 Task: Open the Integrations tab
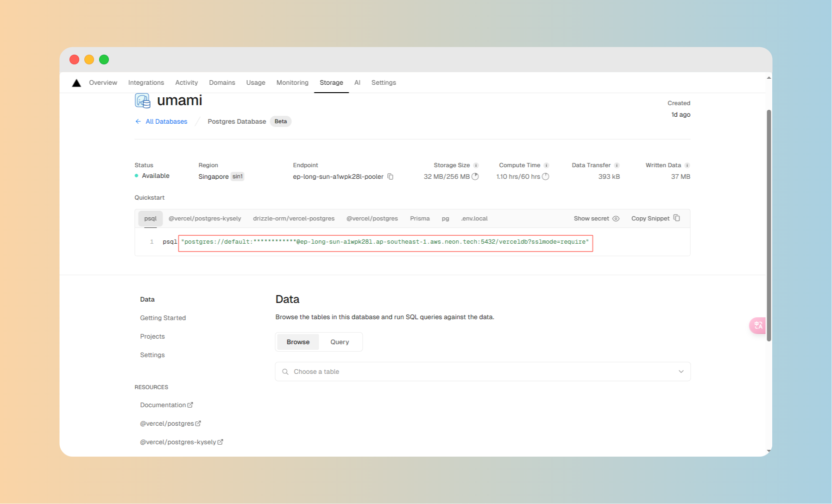pos(146,82)
